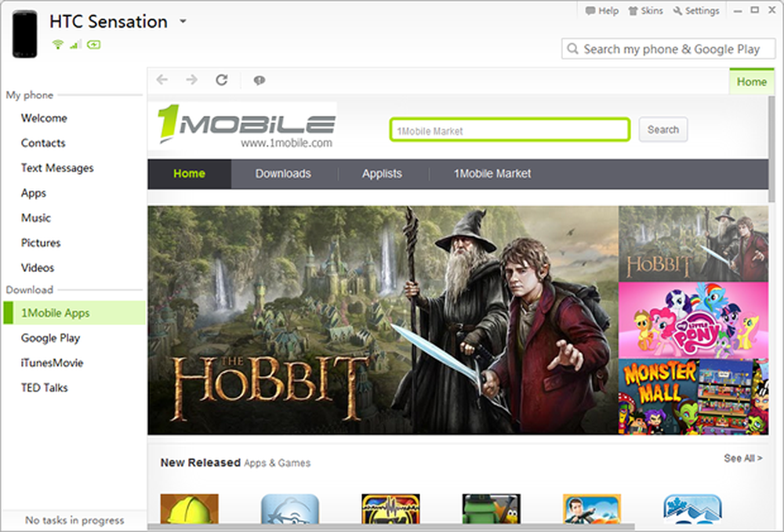Open the cartoon man on beach app icon
The width and height of the screenshot is (784, 532).
[592, 508]
